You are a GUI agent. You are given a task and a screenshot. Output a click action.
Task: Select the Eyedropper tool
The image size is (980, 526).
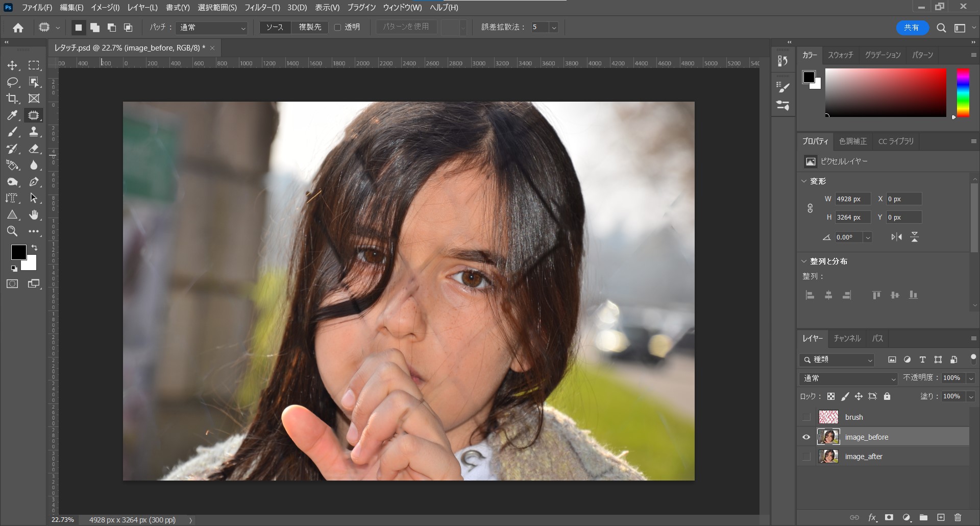12,115
